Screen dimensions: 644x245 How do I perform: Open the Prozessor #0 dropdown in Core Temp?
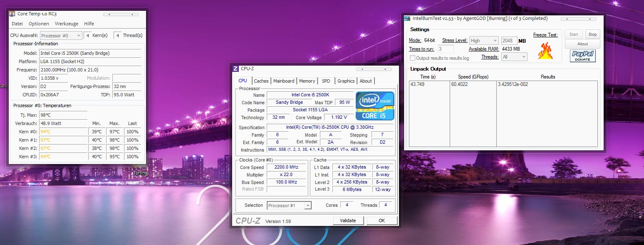(61, 36)
